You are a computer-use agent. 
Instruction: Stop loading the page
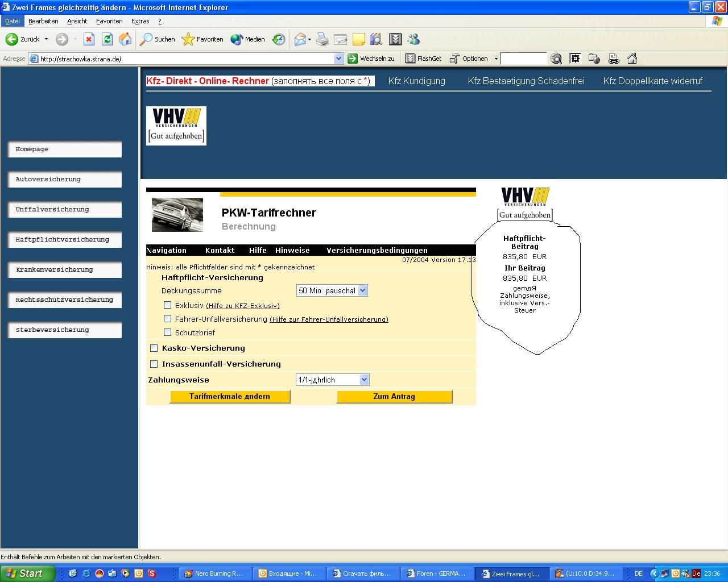pyautogui.click(x=89, y=39)
